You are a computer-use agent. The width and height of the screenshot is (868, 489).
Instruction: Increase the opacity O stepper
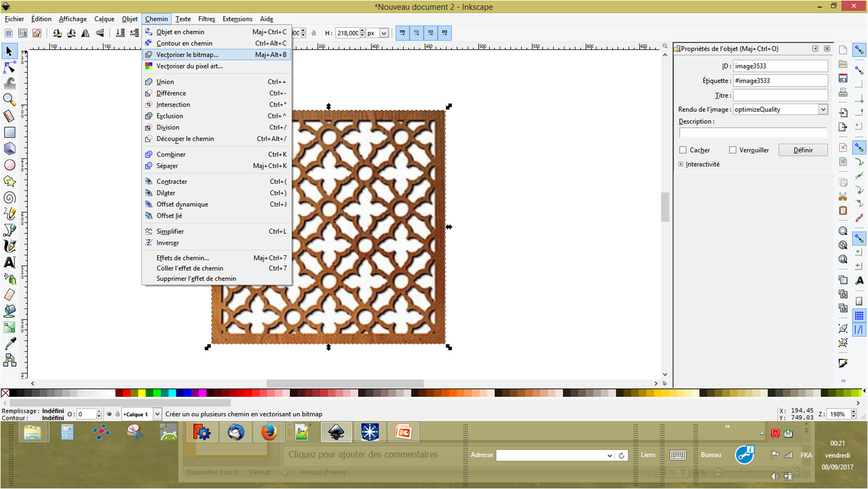click(99, 412)
